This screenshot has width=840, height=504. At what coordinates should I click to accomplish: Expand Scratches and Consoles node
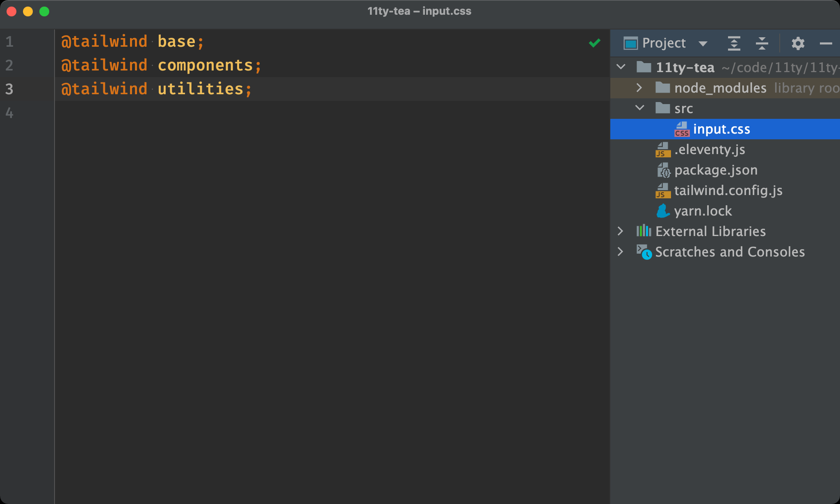point(621,252)
